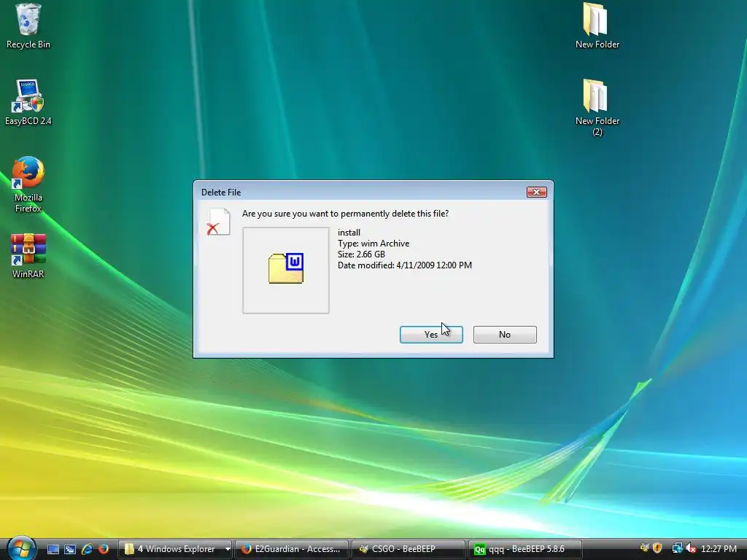This screenshot has height=560, width=747.
Task: Click the 'Date modified' line in dialog
Action: click(x=404, y=265)
